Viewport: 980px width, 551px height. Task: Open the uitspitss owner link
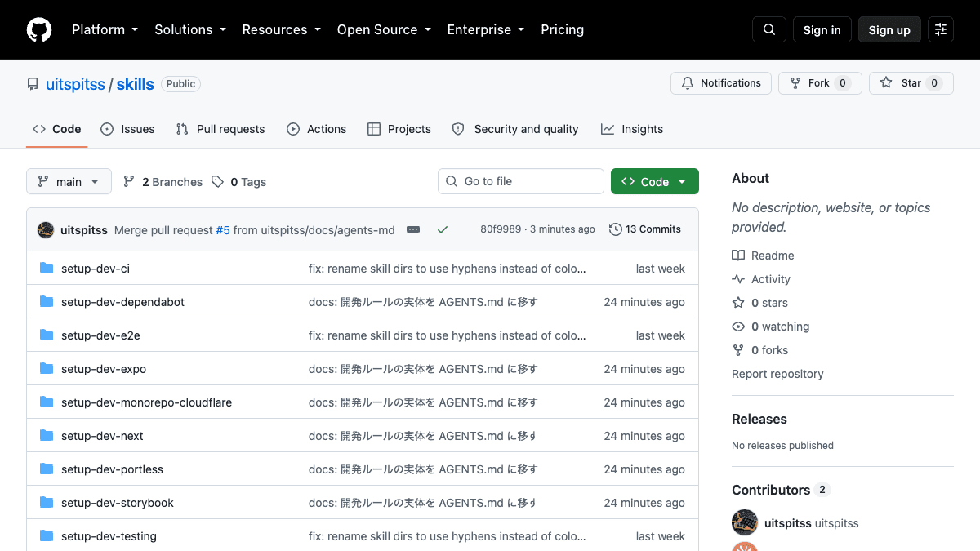pos(75,84)
